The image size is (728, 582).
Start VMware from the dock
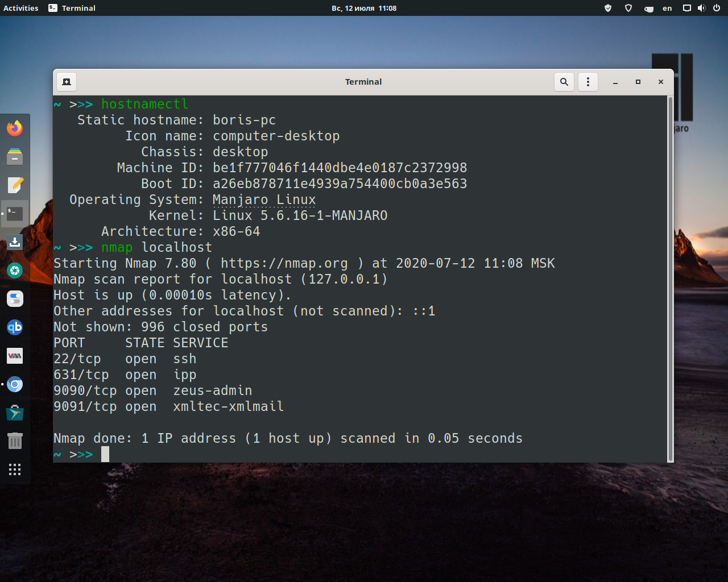[x=14, y=356]
